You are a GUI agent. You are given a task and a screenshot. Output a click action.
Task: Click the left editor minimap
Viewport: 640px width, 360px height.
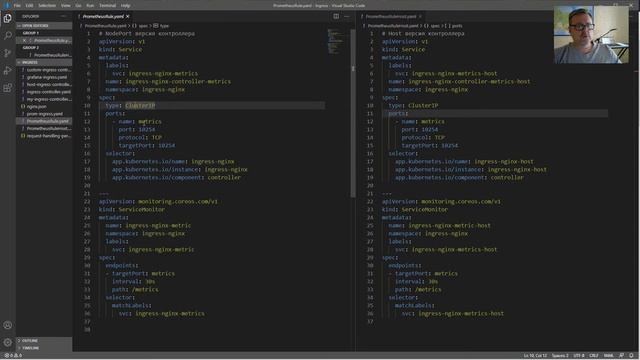tap(337, 41)
